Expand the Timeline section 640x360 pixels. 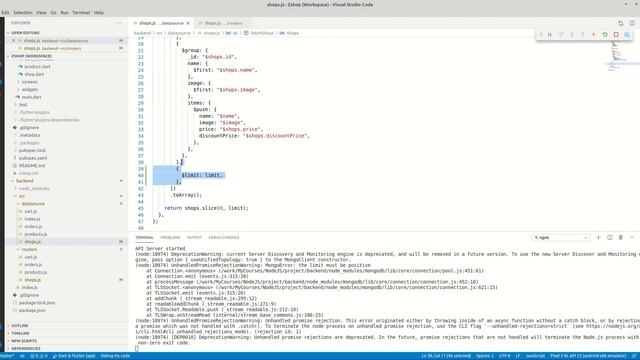click(x=20, y=333)
